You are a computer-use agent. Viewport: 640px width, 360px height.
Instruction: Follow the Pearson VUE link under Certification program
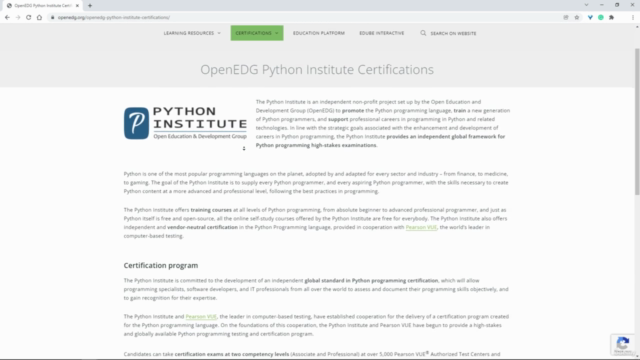[x=201, y=317]
